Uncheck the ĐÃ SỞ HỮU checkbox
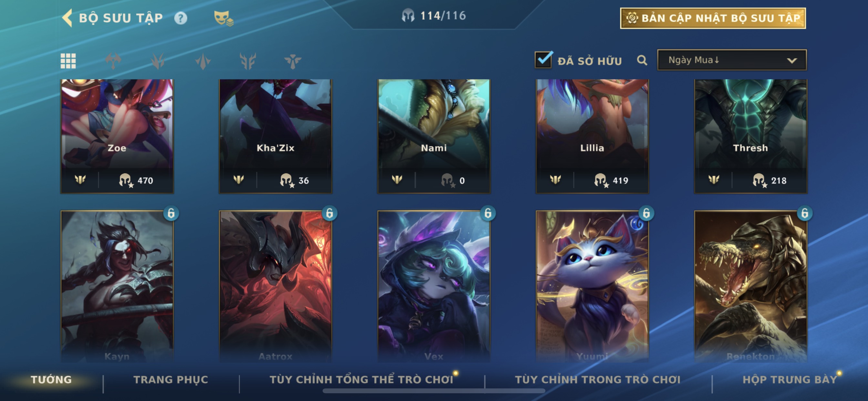 [x=543, y=60]
